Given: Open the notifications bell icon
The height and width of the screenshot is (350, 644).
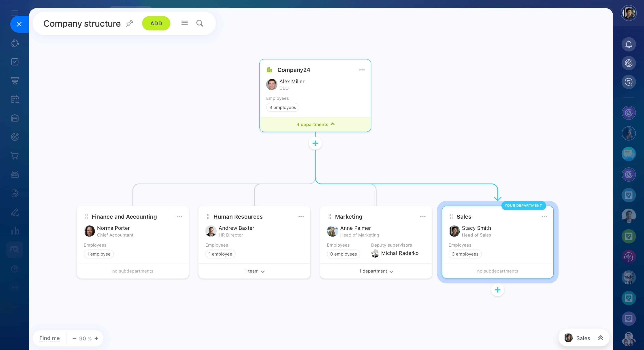Looking at the screenshot, I should pos(629,45).
